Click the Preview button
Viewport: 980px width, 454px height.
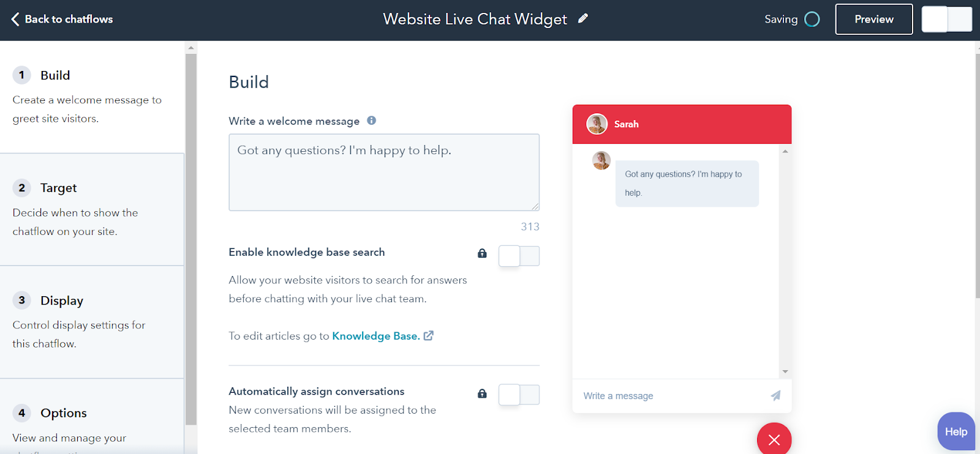[x=874, y=19]
